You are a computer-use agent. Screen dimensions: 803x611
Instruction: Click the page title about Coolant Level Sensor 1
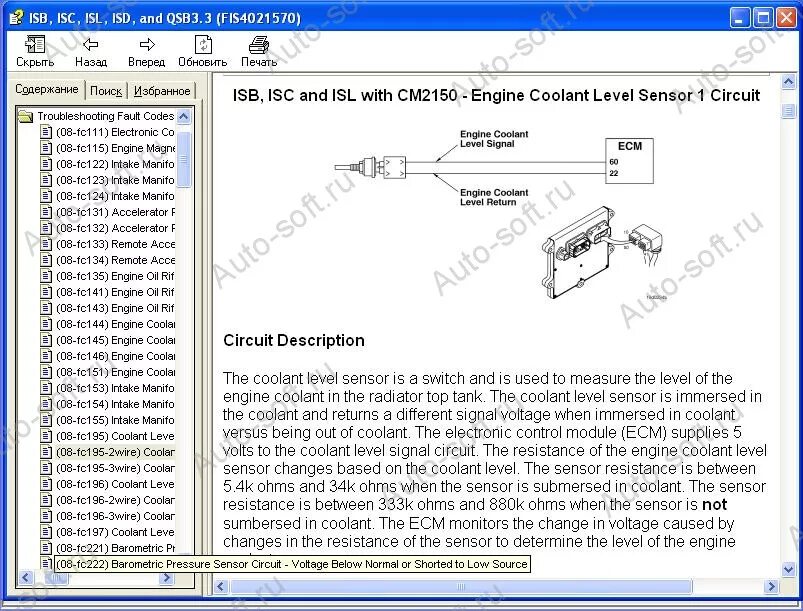496,95
